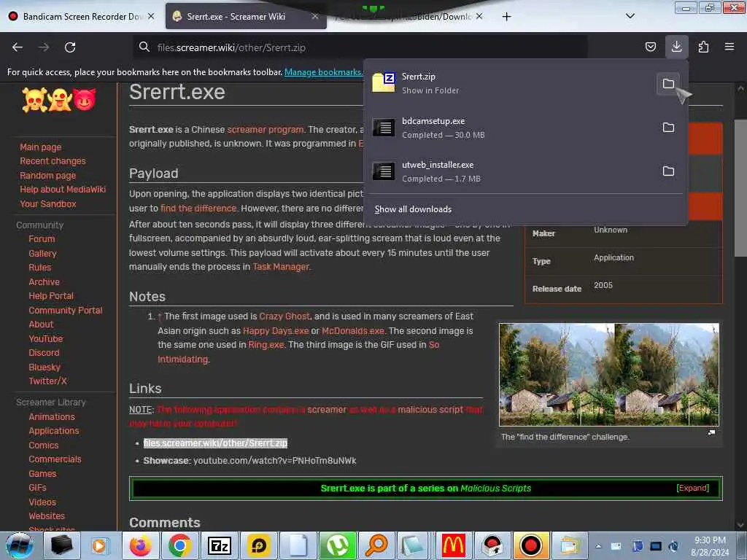Follow the screamer program link
This screenshot has width=747, height=560.
coord(265,130)
